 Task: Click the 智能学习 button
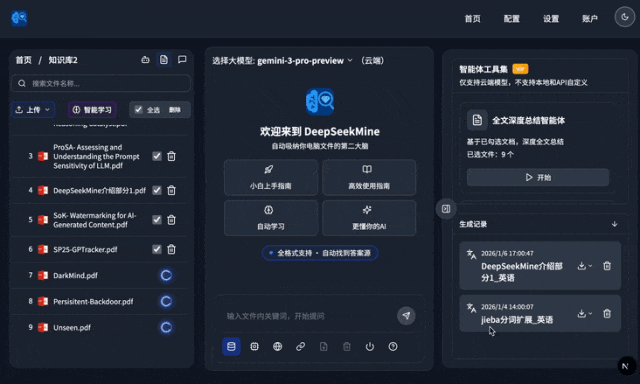click(92, 110)
